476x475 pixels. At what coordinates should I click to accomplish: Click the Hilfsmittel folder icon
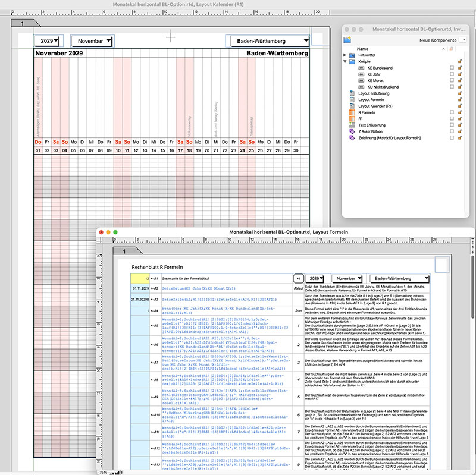tap(353, 55)
